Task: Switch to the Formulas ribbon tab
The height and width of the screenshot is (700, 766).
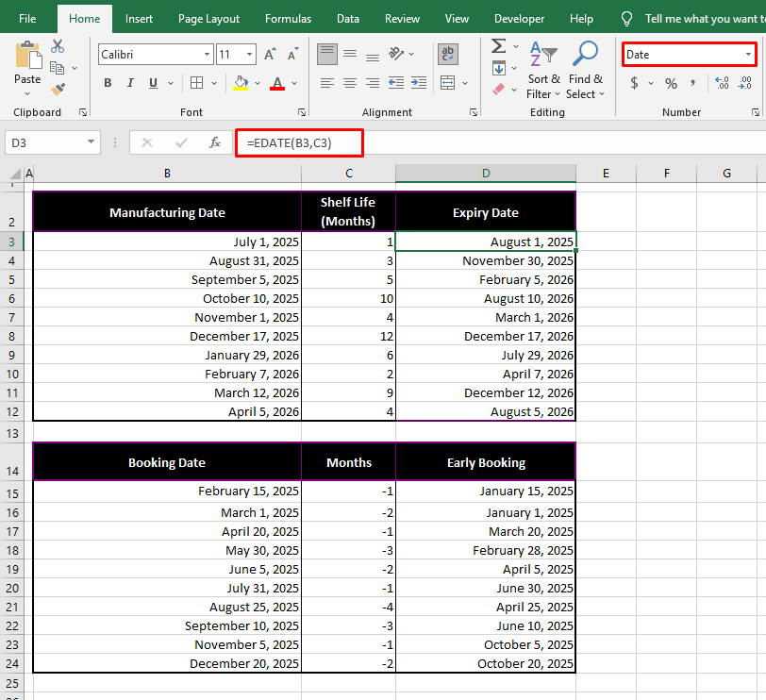Action: 288,18
